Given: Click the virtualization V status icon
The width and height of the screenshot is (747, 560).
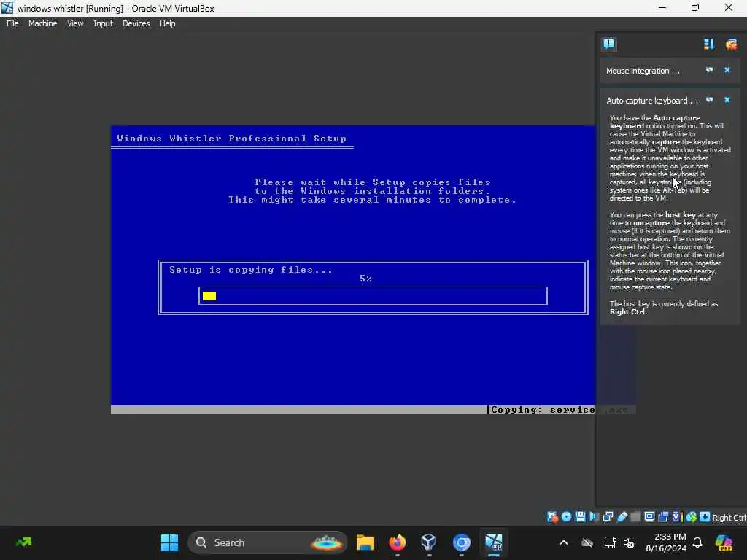Looking at the screenshot, I should coord(676,517).
